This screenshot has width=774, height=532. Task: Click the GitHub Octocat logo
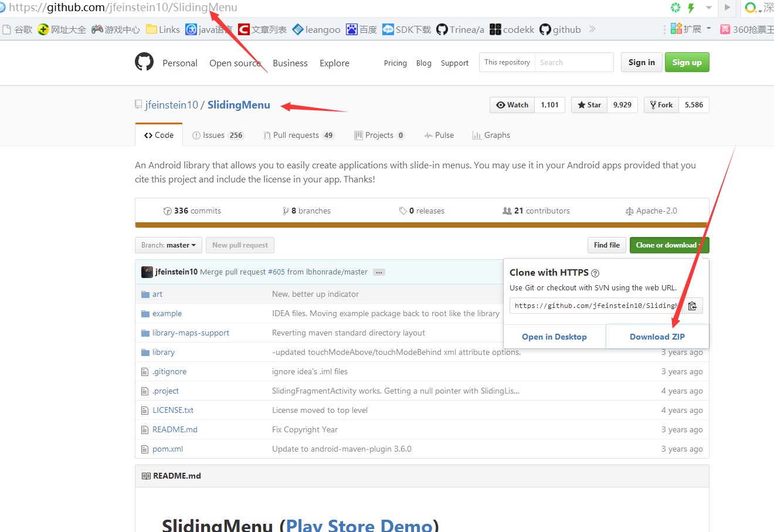click(x=144, y=62)
